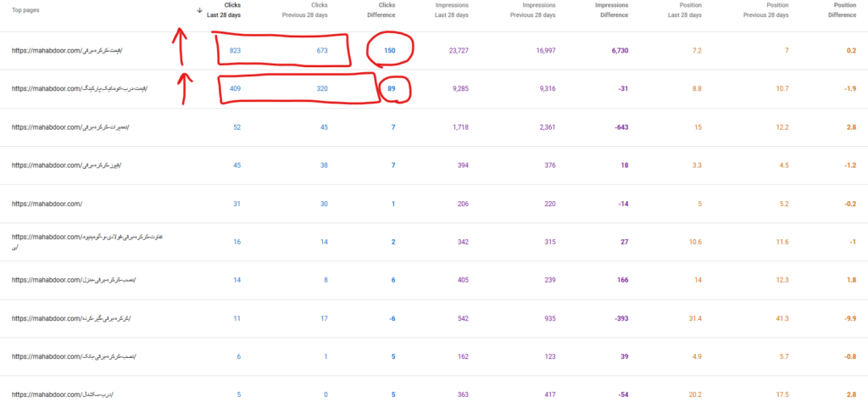Image resolution: width=868 pixels, height=403 pixels.
Task: Select the 320 previous clicks value
Action: click(x=322, y=89)
